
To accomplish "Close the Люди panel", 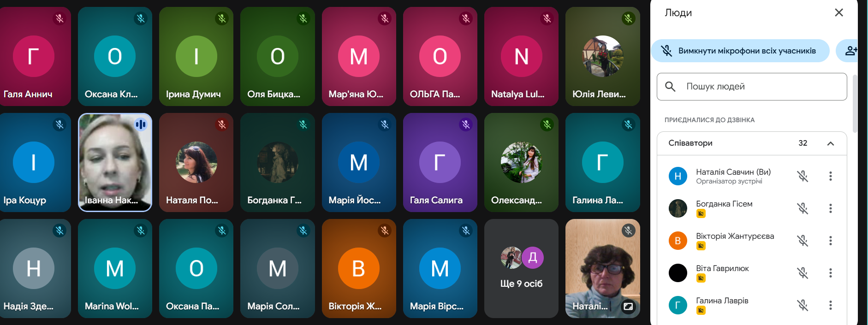I will point(839,12).
